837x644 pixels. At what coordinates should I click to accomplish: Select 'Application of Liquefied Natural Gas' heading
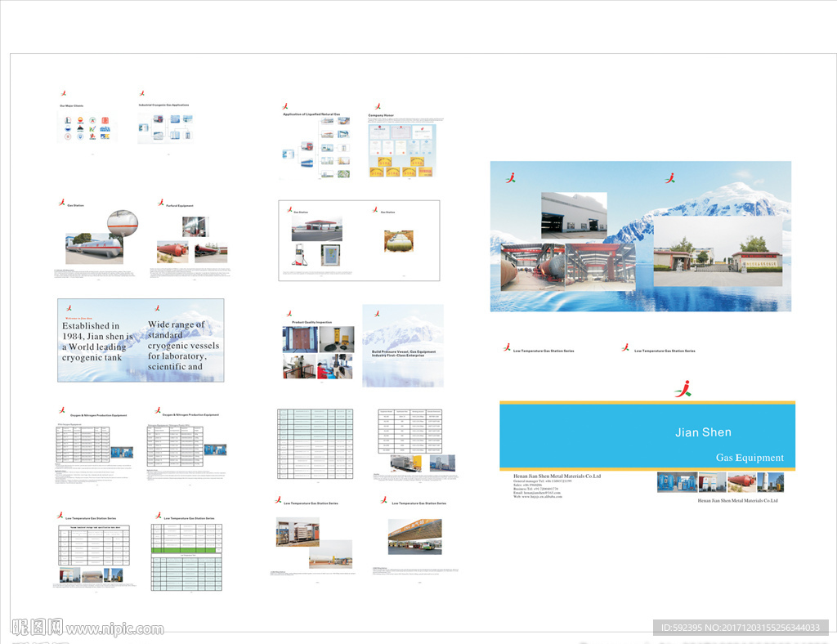[x=311, y=114]
